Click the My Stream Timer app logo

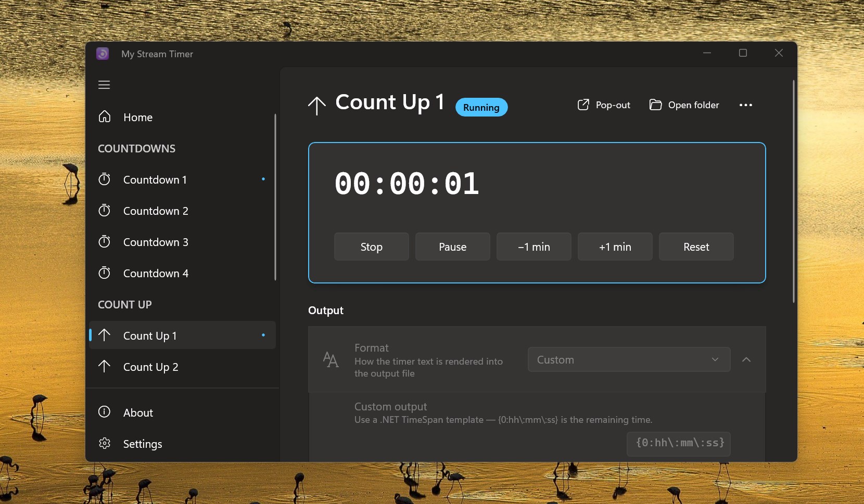tap(103, 54)
